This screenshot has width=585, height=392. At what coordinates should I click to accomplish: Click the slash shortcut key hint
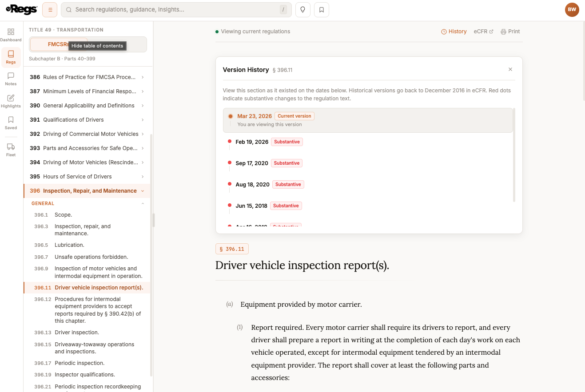pyautogui.click(x=283, y=9)
